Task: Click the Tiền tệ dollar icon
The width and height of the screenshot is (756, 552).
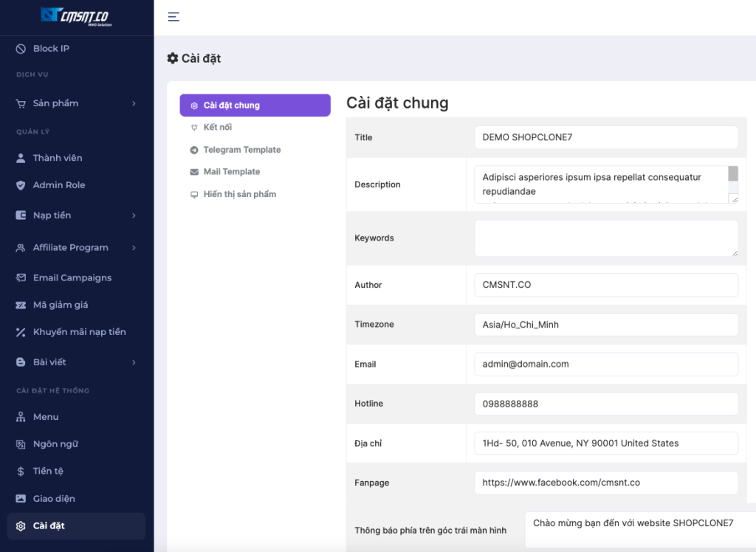Action: tap(21, 471)
